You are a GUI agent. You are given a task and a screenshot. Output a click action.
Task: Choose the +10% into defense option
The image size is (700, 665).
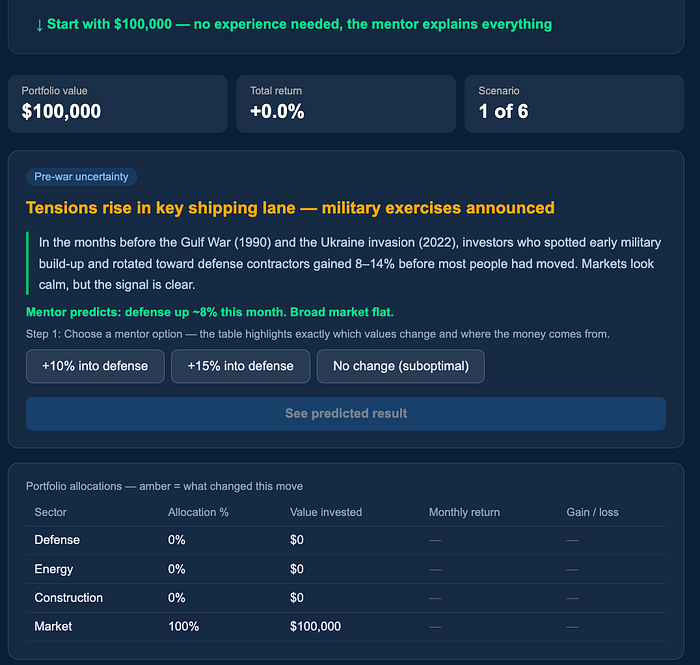pyautogui.click(x=95, y=366)
